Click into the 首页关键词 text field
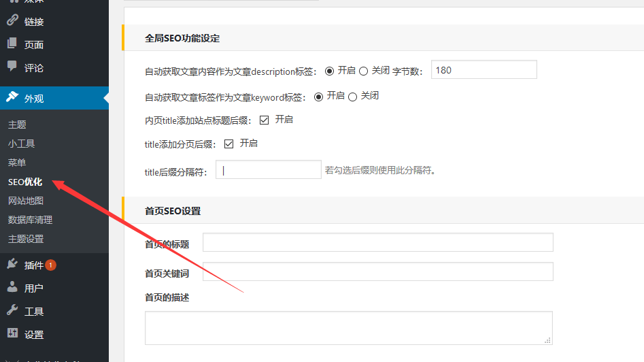 (x=377, y=272)
